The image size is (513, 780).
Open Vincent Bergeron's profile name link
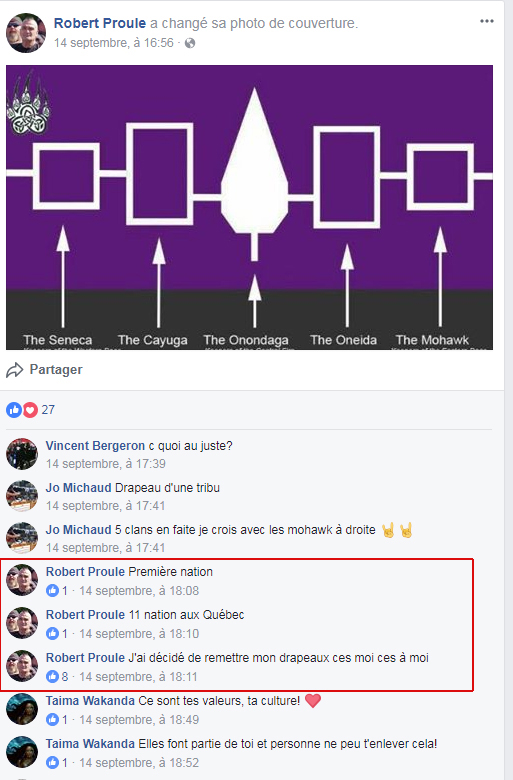[x=95, y=446]
